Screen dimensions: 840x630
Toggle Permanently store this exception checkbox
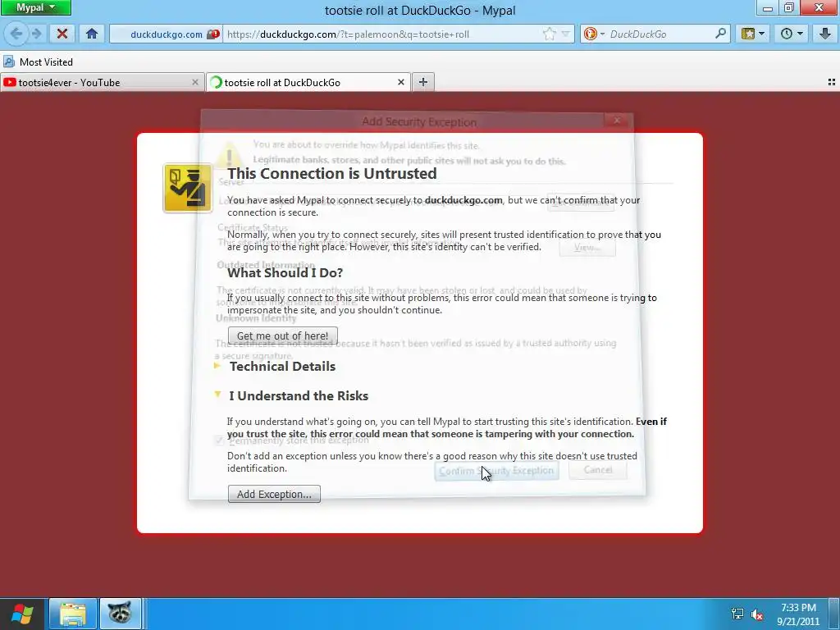[x=219, y=441]
